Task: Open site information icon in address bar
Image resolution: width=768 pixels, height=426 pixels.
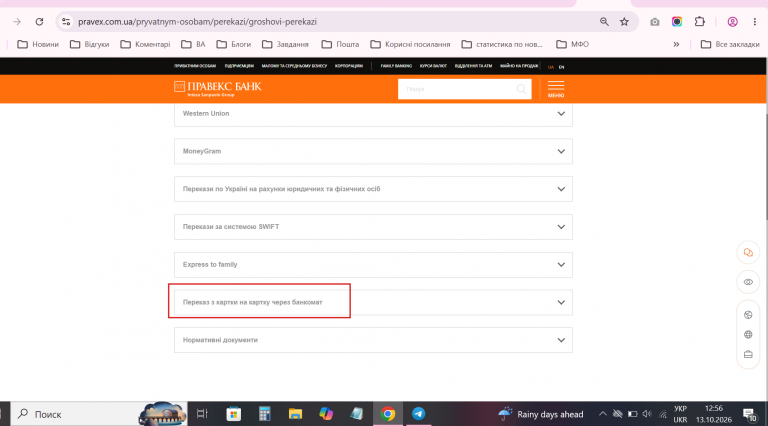Action: point(66,22)
